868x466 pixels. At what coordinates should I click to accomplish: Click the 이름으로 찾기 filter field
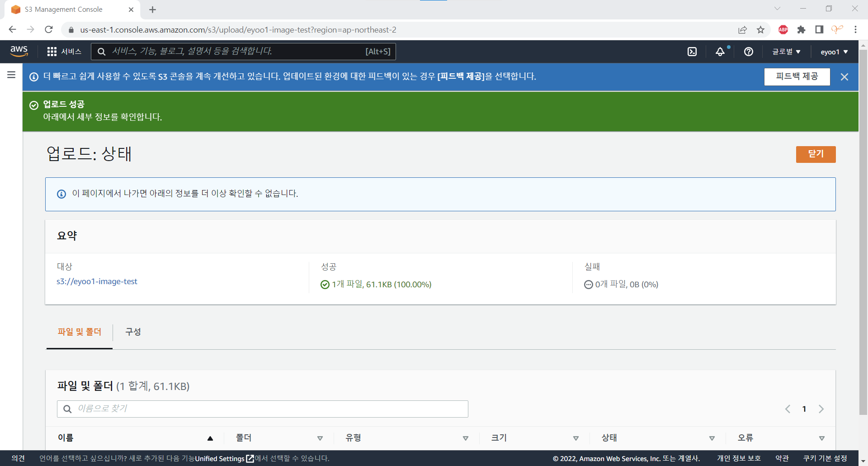(262, 409)
